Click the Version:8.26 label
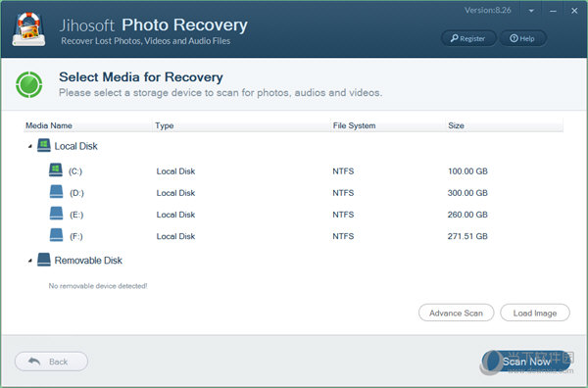588x388 pixels. (487, 10)
